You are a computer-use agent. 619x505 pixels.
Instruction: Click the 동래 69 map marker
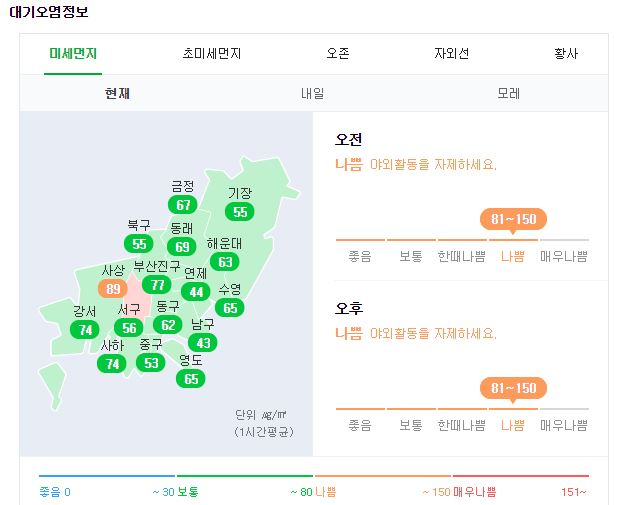(182, 247)
